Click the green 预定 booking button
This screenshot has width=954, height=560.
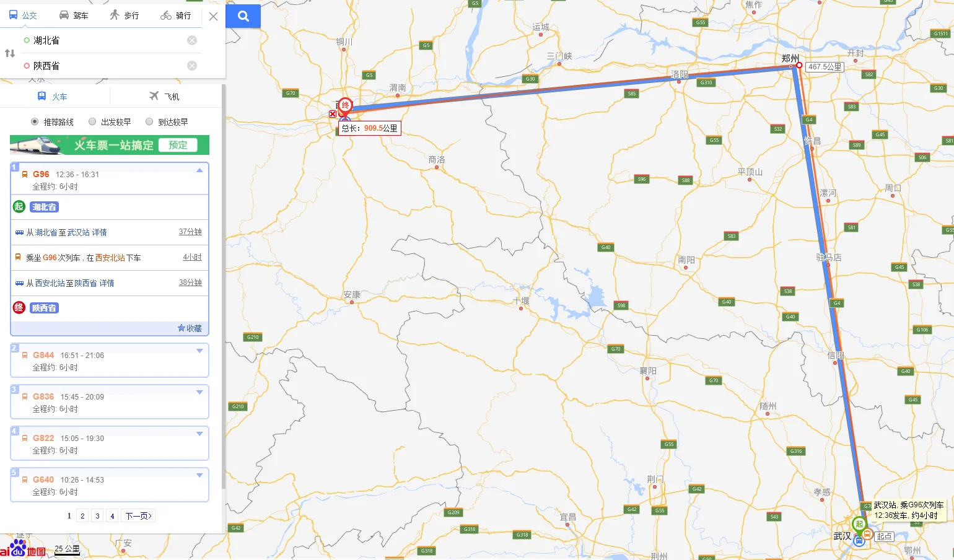coord(178,145)
